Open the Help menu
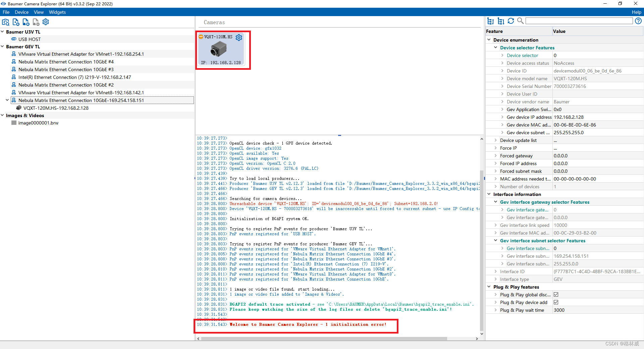This screenshot has width=644, height=349. [636, 12]
